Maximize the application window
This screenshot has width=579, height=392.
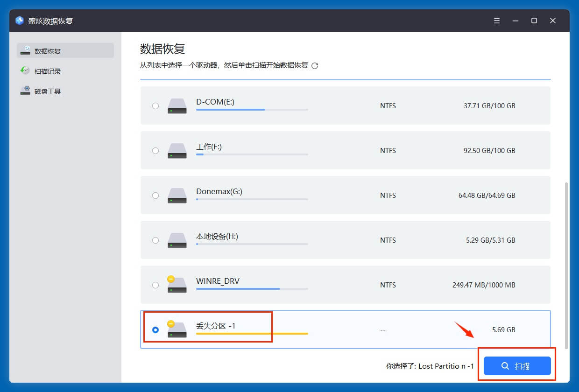(x=534, y=21)
